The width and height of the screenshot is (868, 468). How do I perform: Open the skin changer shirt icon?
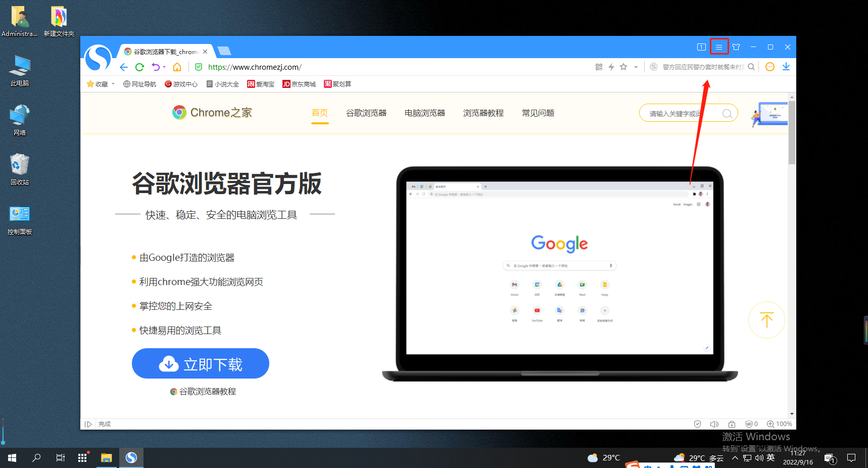point(736,47)
